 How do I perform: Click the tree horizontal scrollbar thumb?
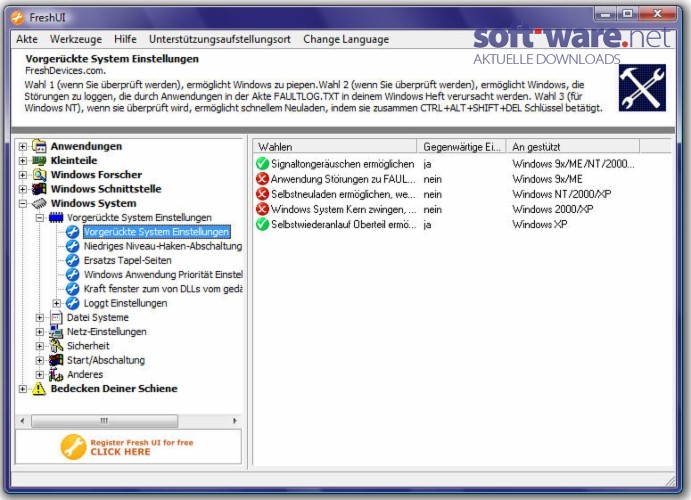104,421
